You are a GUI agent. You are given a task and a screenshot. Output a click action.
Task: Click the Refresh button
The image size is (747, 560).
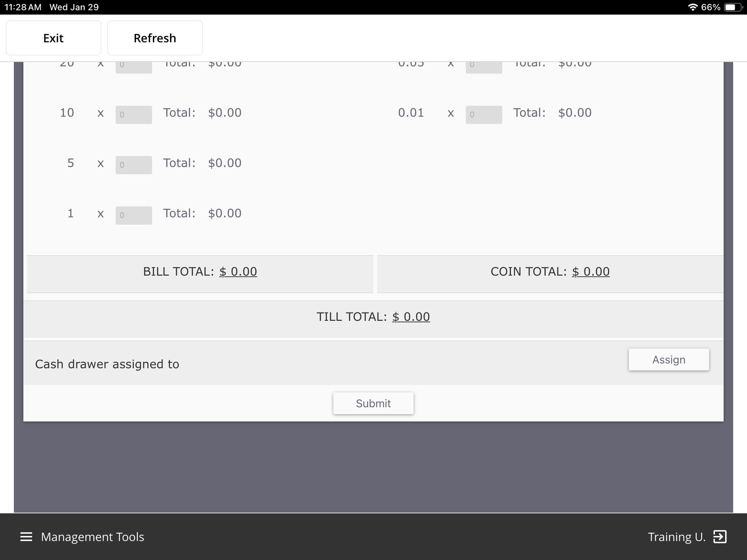pyautogui.click(x=155, y=38)
